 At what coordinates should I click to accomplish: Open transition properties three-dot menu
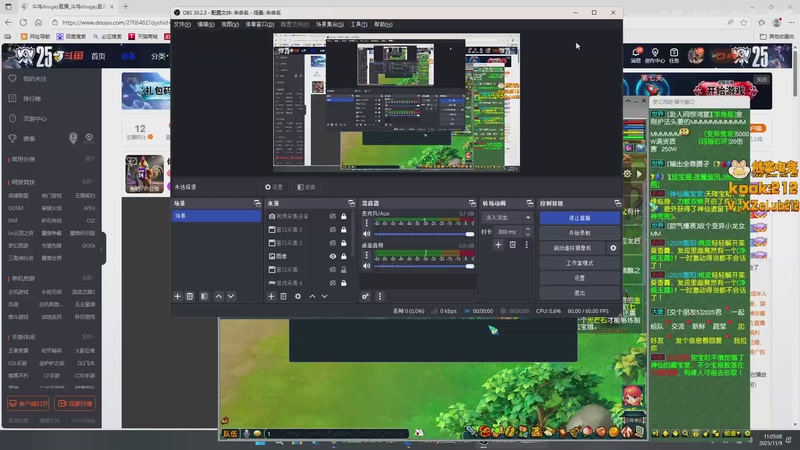pos(527,245)
